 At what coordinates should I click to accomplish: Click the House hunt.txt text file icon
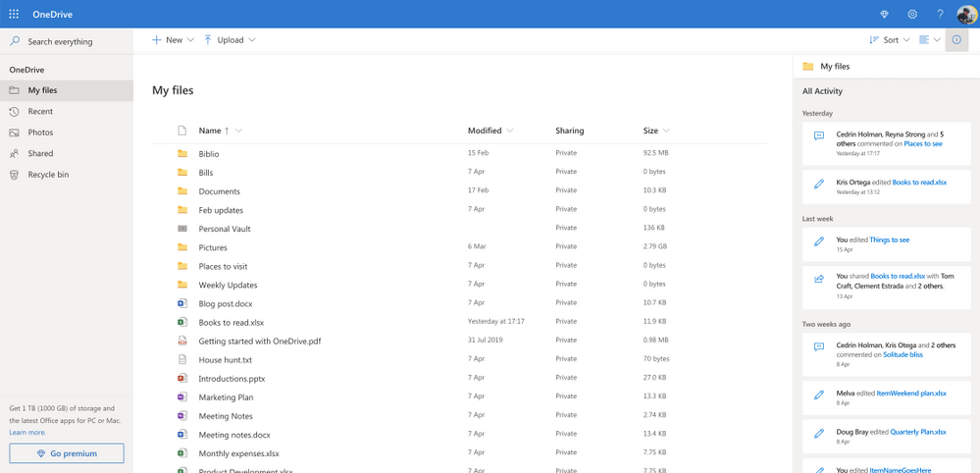182,359
